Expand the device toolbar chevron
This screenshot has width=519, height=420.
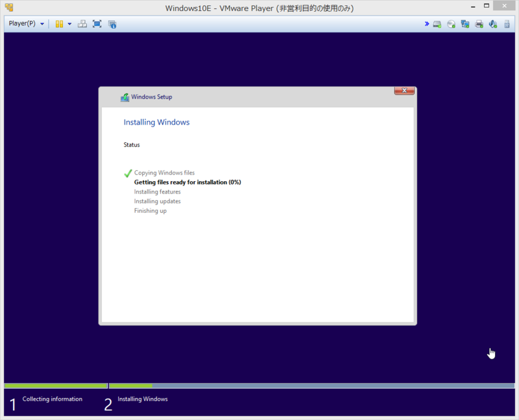coord(427,24)
